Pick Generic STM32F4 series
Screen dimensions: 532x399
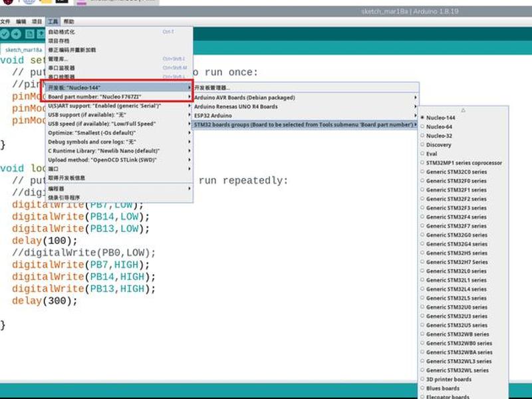pos(464,217)
